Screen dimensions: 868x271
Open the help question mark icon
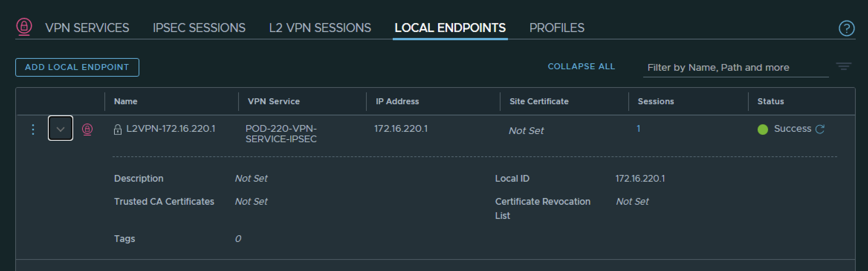[x=846, y=28]
